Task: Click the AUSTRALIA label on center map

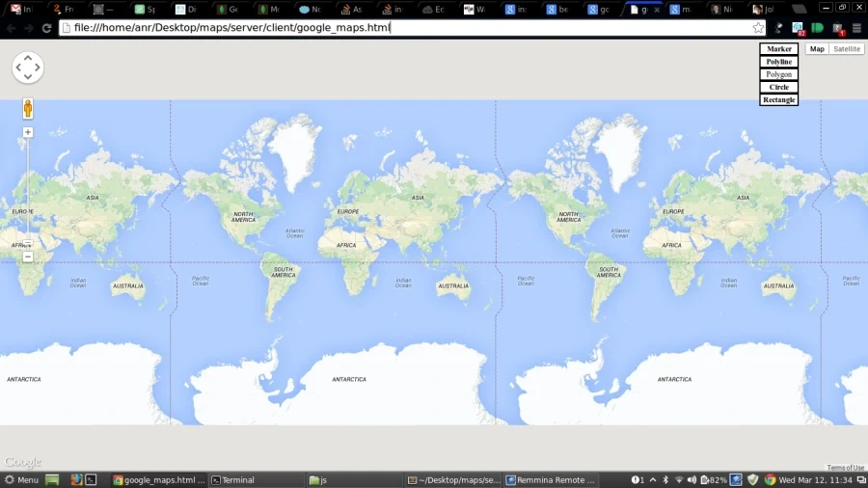Action: click(x=453, y=286)
